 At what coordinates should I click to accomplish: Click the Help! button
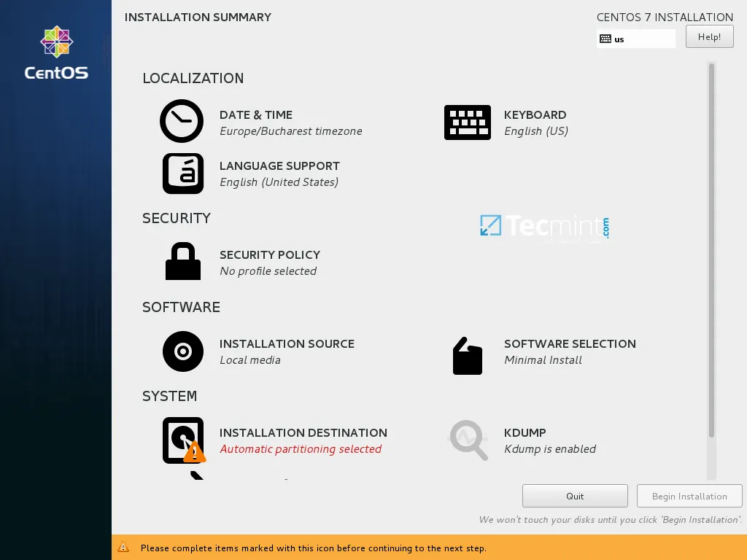tap(708, 36)
